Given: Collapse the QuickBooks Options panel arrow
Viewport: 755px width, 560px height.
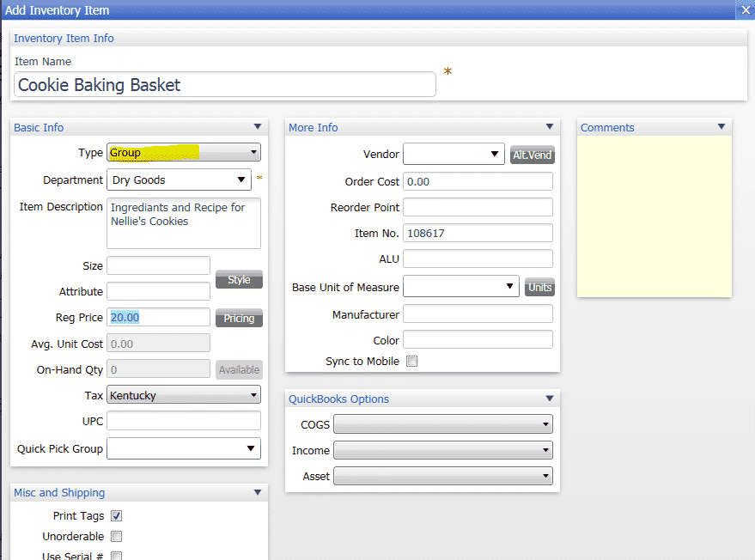Looking at the screenshot, I should (x=550, y=399).
